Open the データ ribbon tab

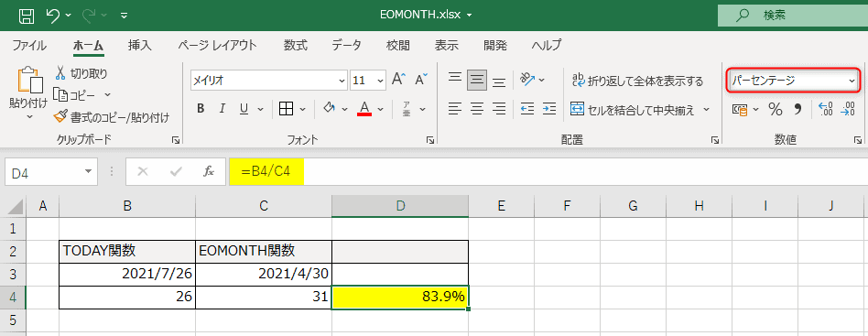click(346, 46)
